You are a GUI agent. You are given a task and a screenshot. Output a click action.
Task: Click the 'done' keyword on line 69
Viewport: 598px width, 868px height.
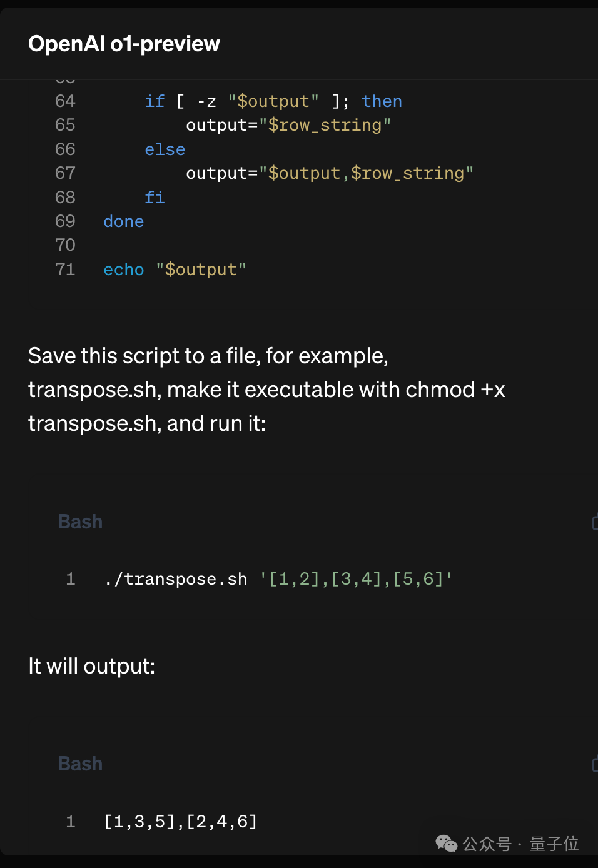pos(124,221)
